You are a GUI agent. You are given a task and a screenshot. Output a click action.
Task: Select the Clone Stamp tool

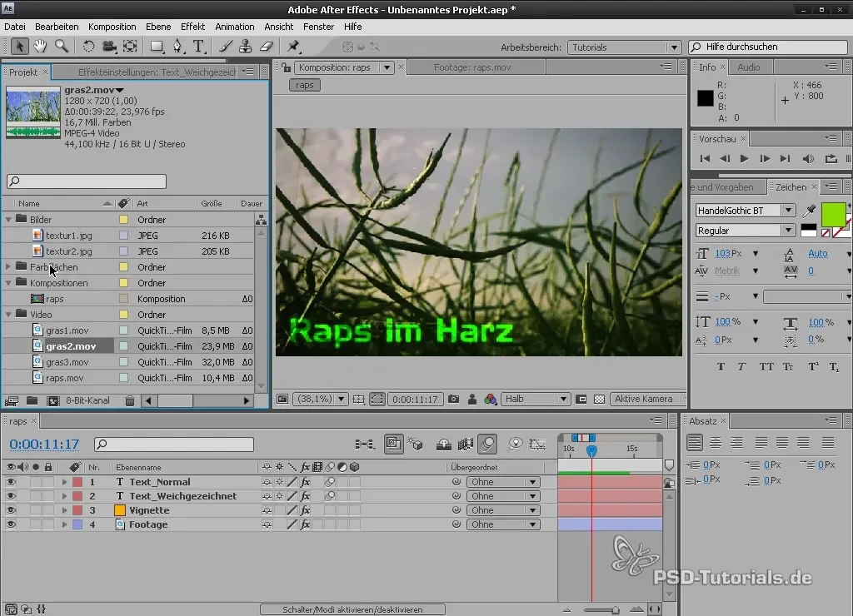click(x=246, y=47)
